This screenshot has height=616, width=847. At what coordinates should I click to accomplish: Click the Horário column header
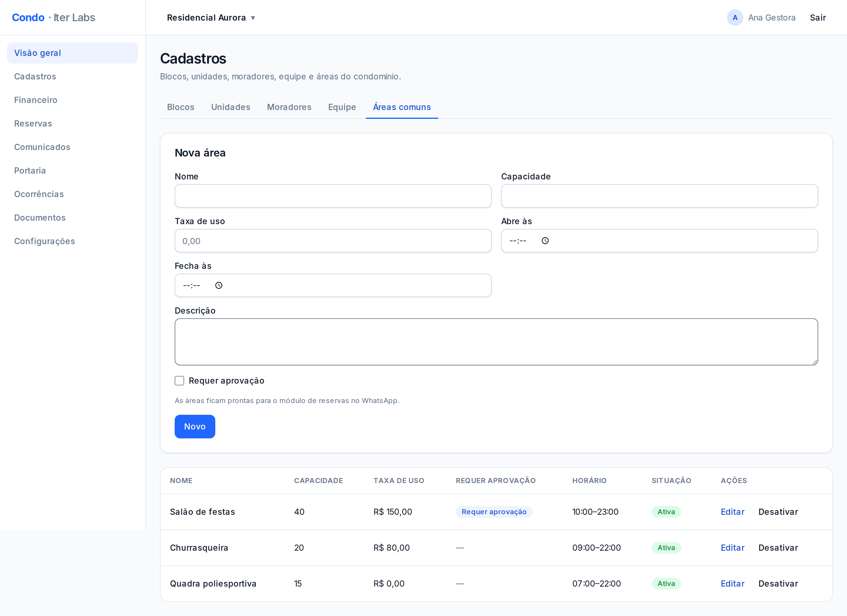(589, 481)
